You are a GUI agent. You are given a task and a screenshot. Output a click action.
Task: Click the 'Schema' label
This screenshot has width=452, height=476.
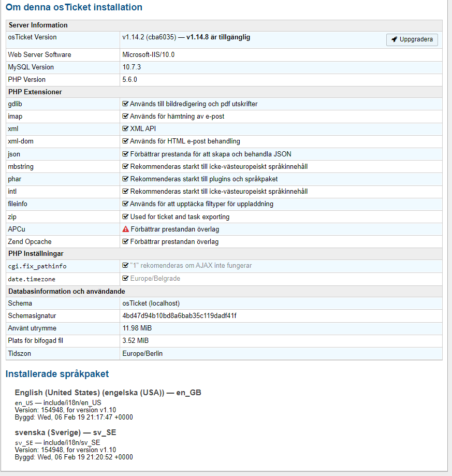coord(20,304)
